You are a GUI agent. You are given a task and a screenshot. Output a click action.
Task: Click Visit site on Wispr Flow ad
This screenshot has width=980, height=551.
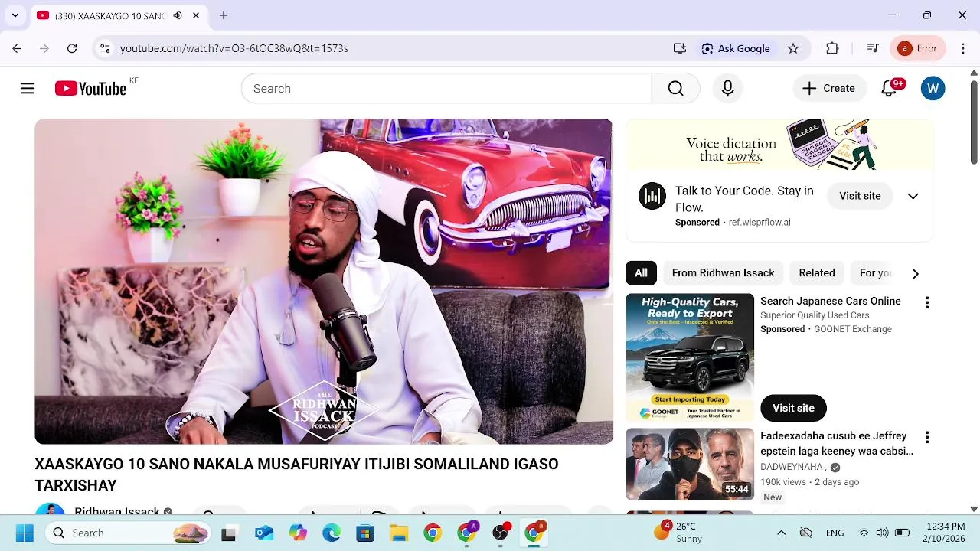tap(860, 196)
